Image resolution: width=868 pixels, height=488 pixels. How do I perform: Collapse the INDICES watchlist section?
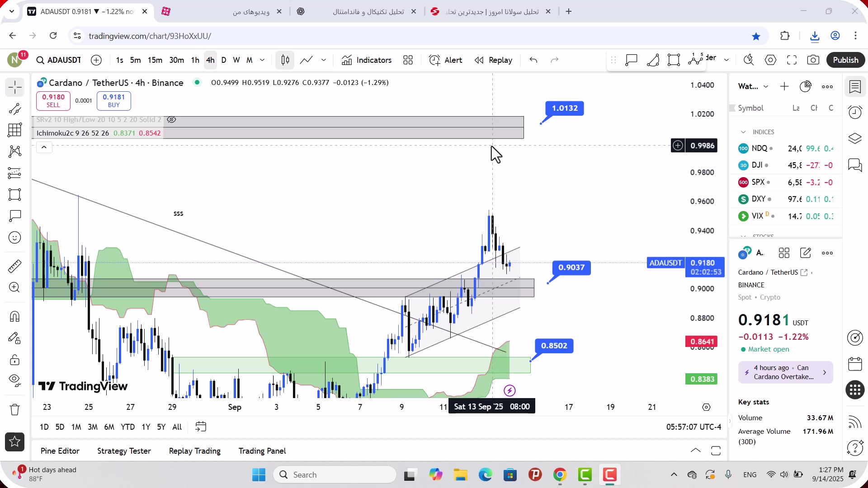pos(743,132)
